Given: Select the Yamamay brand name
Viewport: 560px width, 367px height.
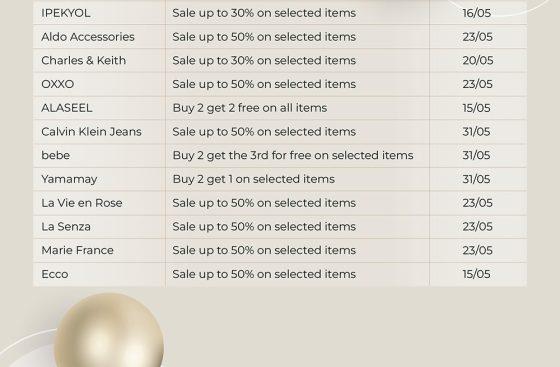Looking at the screenshot, I should click(x=69, y=179).
